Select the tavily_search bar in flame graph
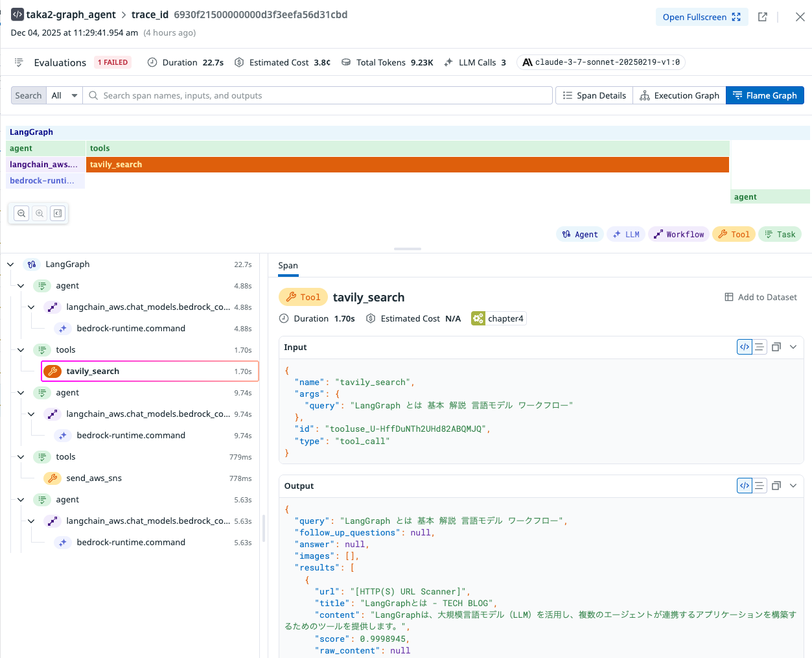Image resolution: width=812 pixels, height=658 pixels. (408, 165)
